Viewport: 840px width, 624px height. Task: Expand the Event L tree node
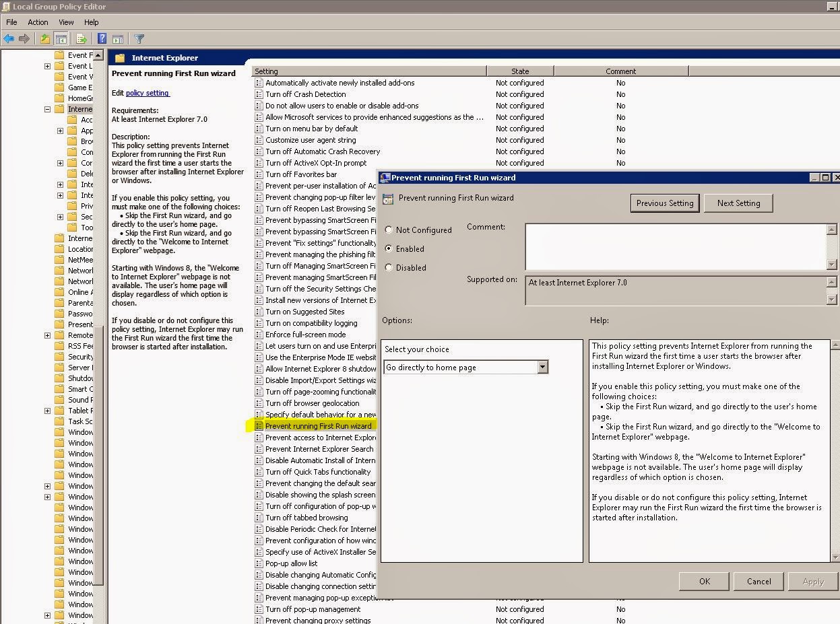click(x=47, y=66)
